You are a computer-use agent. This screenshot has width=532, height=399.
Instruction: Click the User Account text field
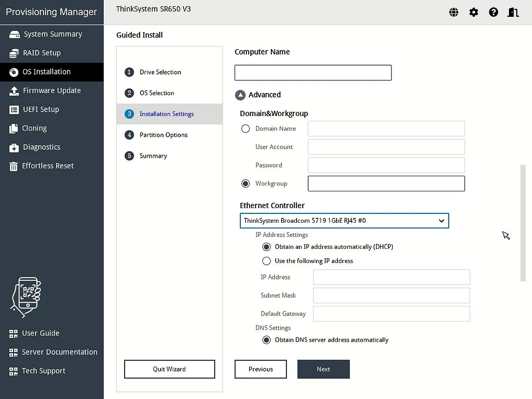click(386, 147)
